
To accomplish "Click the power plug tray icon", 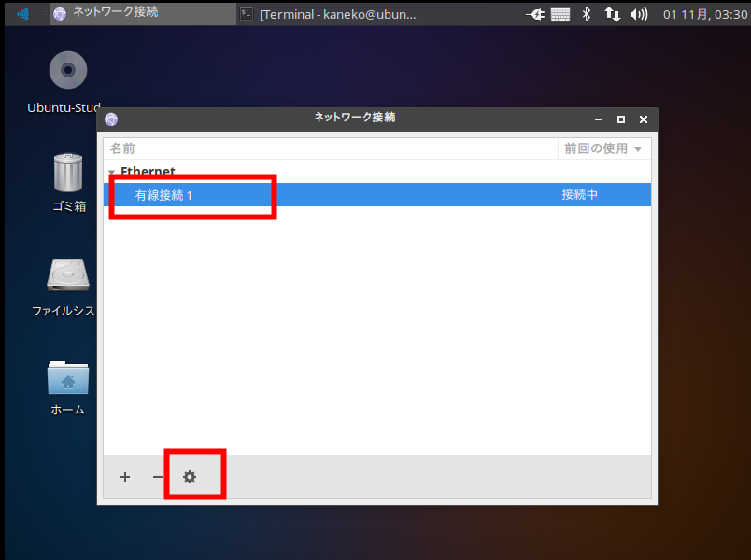I will [534, 15].
